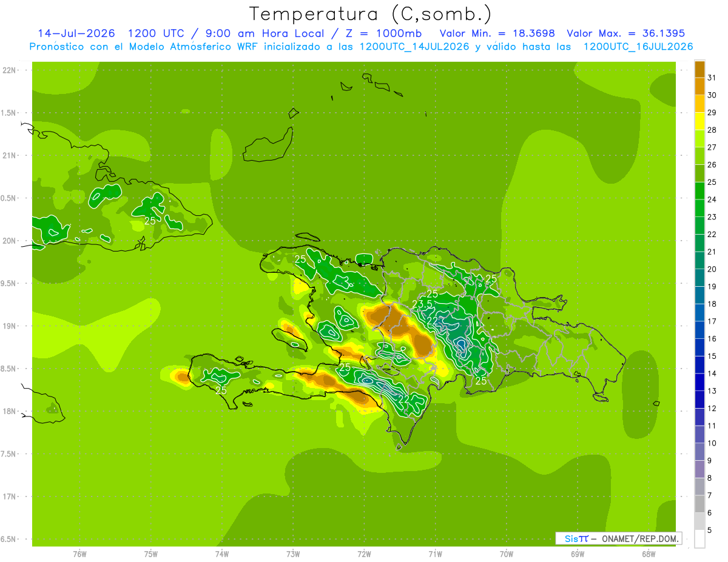Image resolution: width=728 pixels, height=562 pixels.
Task: Select the dark blue swatch between 12 and 13
Action: coord(699,400)
